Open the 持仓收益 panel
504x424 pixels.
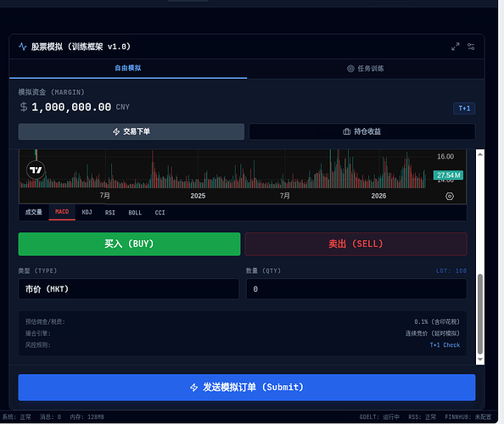point(362,131)
